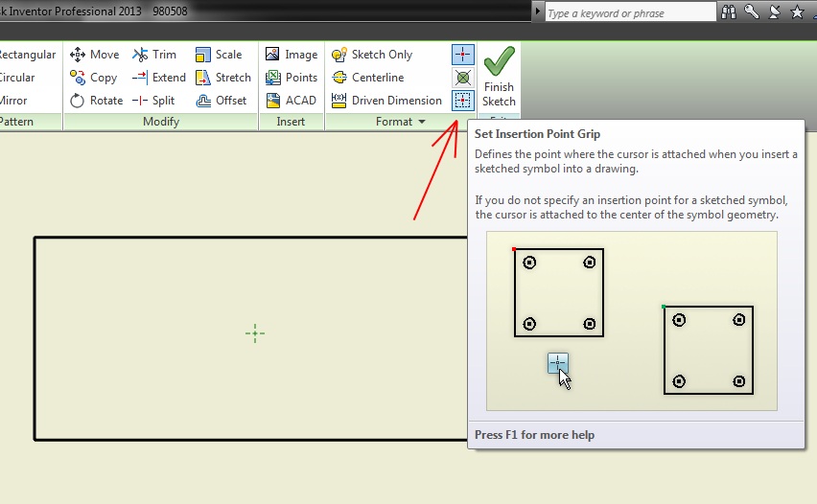
Task: Click the satellite communication center icon
Action: (x=774, y=11)
